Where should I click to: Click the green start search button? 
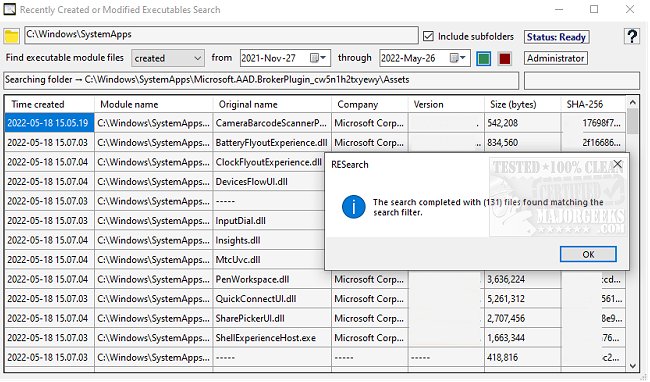click(483, 58)
